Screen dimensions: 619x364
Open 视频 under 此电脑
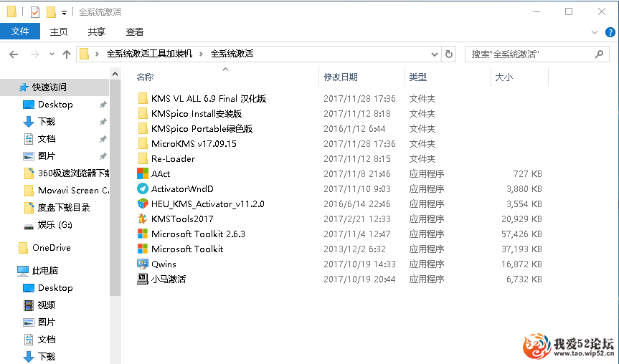46,305
